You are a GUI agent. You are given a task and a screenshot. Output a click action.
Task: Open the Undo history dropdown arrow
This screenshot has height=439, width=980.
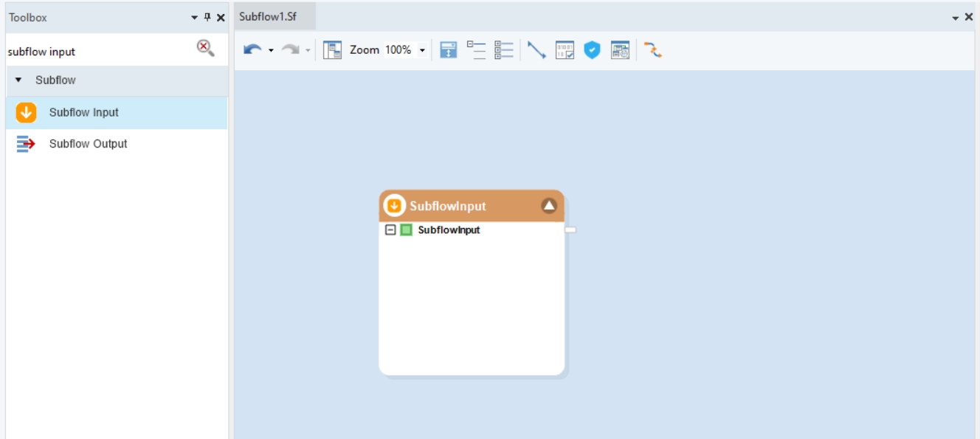[271, 50]
